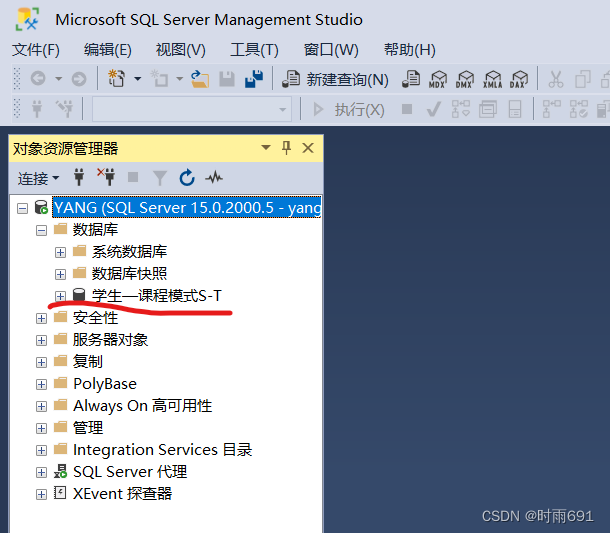Collapse the 数据库 folder
Viewport: 610px width, 533px height.
[x=41, y=231]
